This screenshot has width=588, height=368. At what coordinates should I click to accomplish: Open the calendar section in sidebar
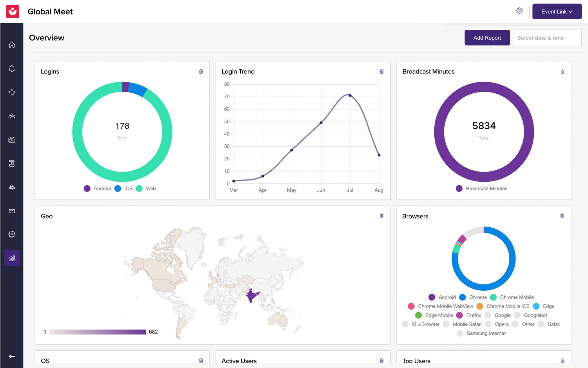[x=11, y=140]
